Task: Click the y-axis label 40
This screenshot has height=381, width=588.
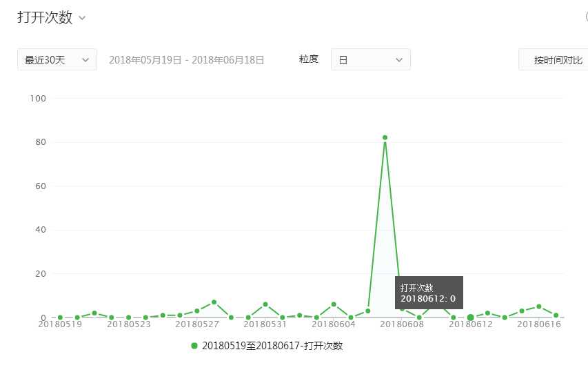Action: 41,229
